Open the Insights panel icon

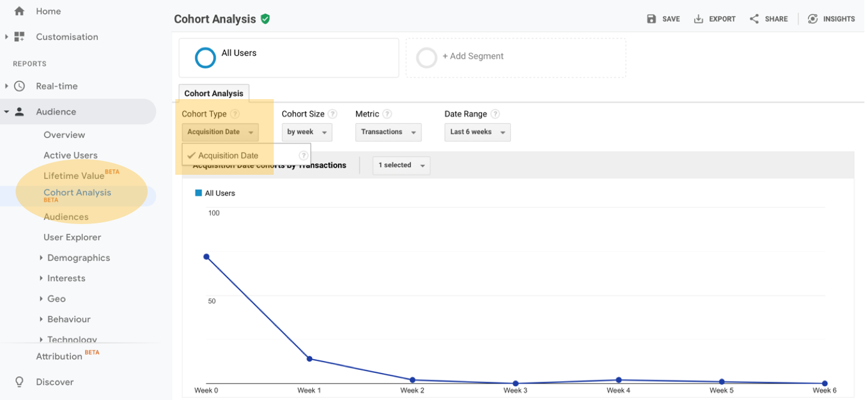813,19
